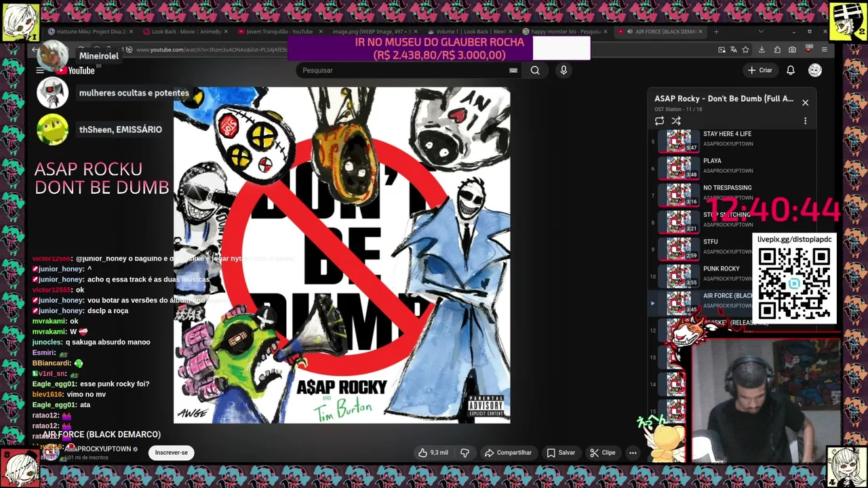Click the Salvar save button

tap(561, 453)
